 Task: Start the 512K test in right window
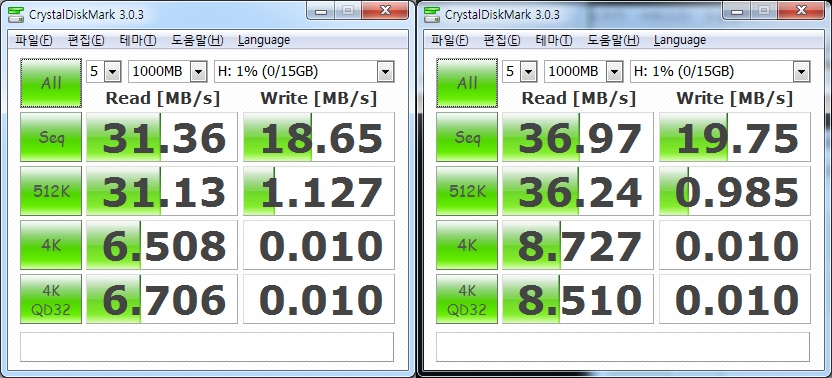(x=467, y=191)
